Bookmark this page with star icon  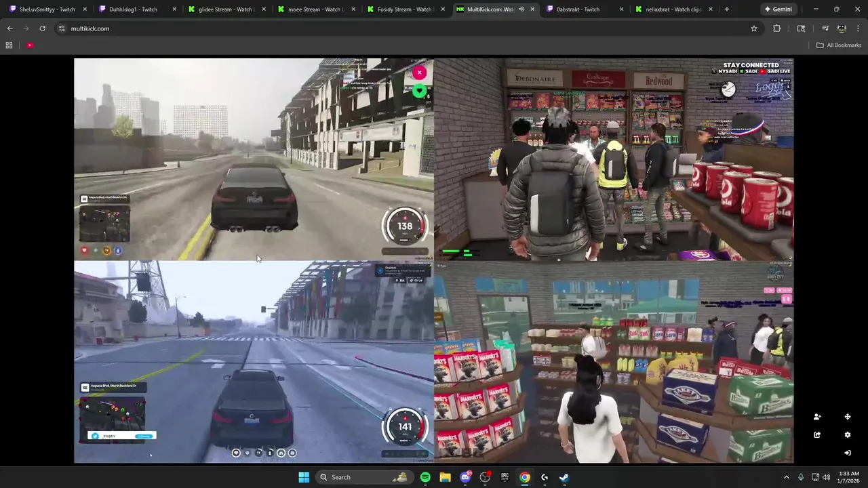tap(753, 28)
